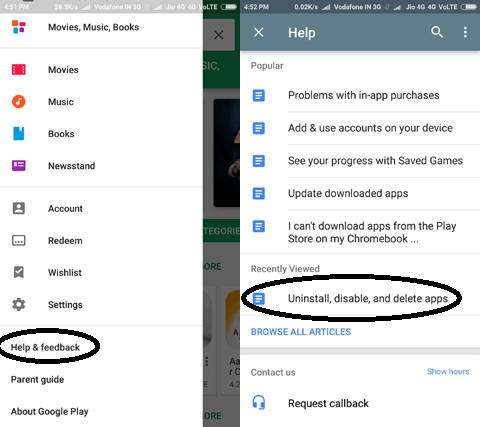Tap BROWSE ALL ARTICLES link
Image resolution: width=480 pixels, height=427 pixels.
click(x=301, y=332)
